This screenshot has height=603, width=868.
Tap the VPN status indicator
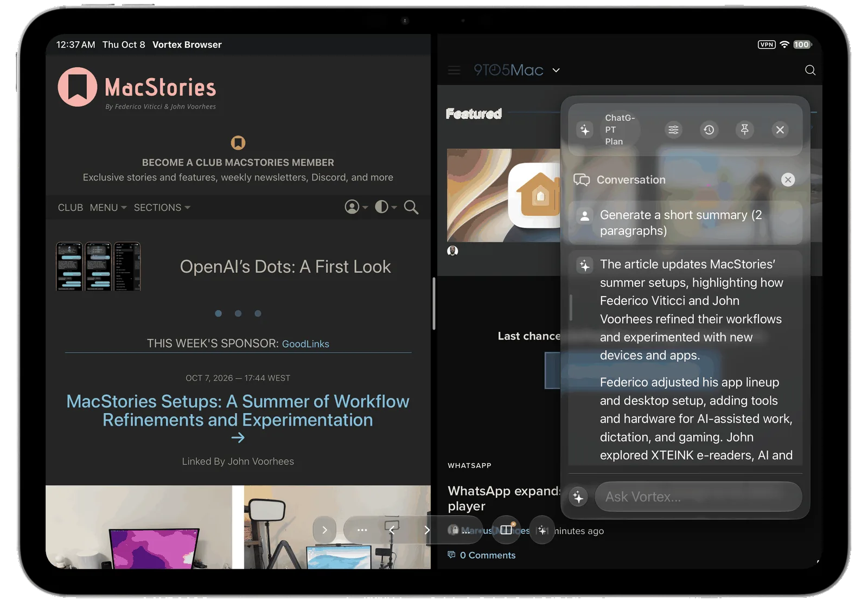click(x=767, y=44)
